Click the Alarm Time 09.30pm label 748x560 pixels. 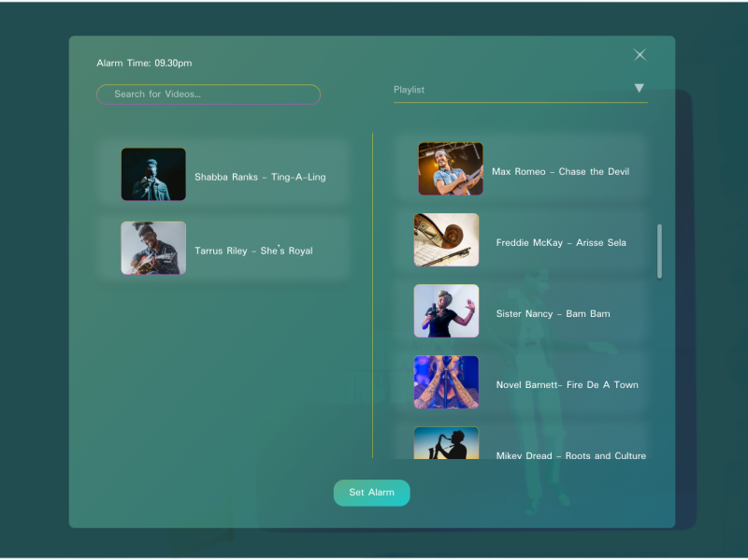point(142,63)
